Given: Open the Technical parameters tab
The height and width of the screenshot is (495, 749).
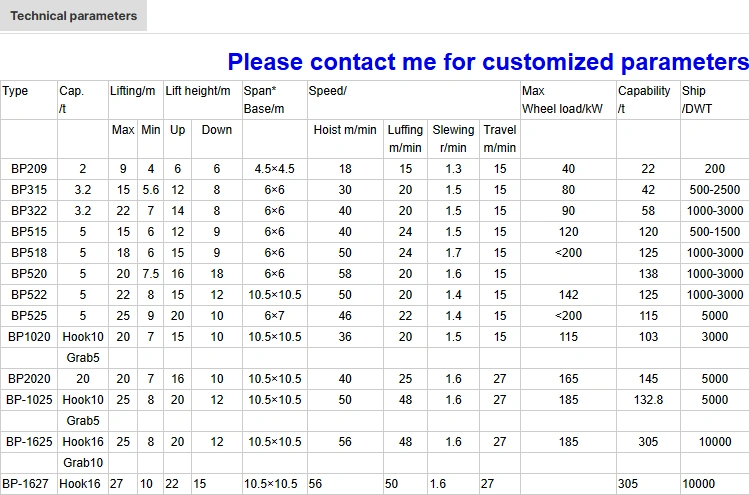Looking at the screenshot, I should coord(74,16).
